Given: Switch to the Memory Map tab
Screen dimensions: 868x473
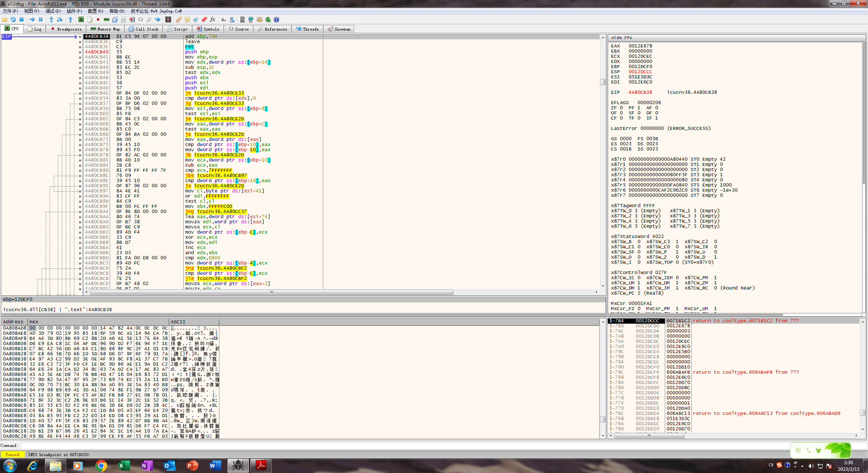Looking at the screenshot, I should coord(105,29).
